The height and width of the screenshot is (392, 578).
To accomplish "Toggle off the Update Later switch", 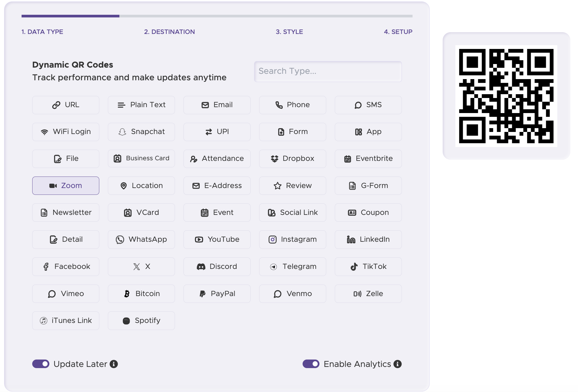I will click(x=41, y=364).
